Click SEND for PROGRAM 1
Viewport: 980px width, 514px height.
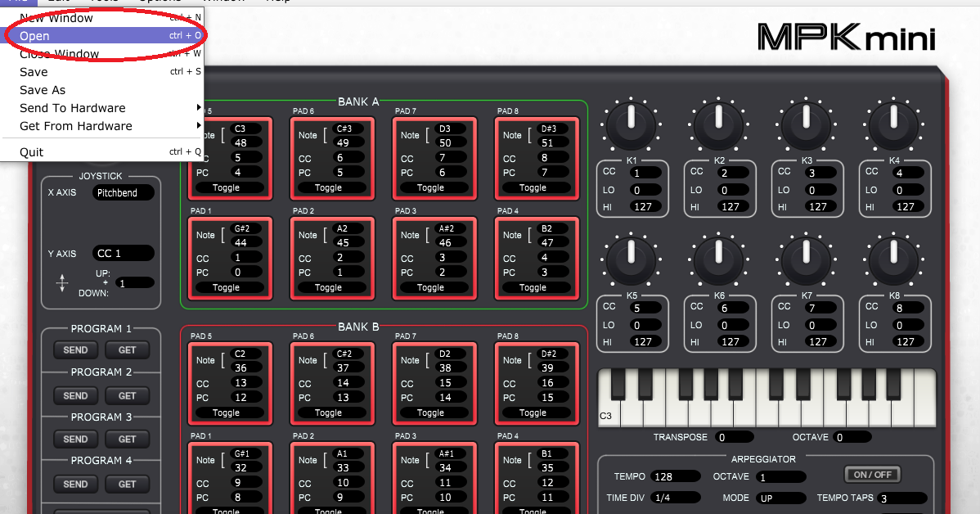(x=75, y=349)
